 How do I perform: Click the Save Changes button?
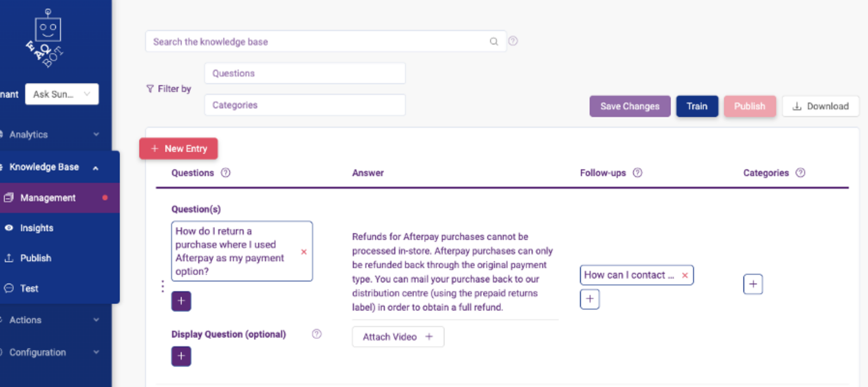(630, 106)
